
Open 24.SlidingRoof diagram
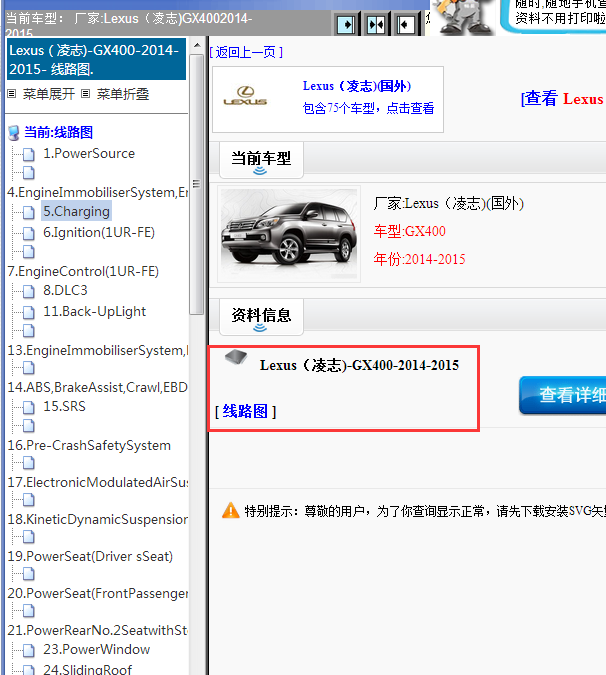pyautogui.click(x=87, y=669)
